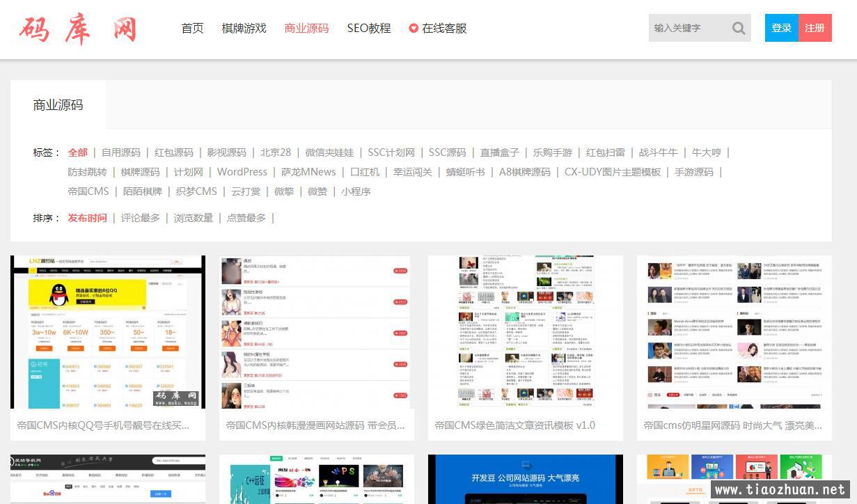The height and width of the screenshot is (504, 857).
Task: Filter by tag 微擎
Action: click(284, 191)
